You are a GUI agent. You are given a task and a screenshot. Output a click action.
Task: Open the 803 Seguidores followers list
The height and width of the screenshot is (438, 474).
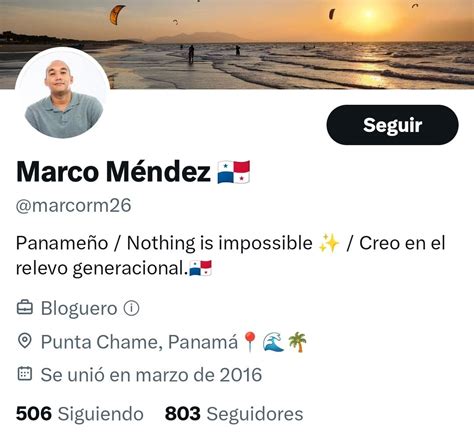pos(234,414)
